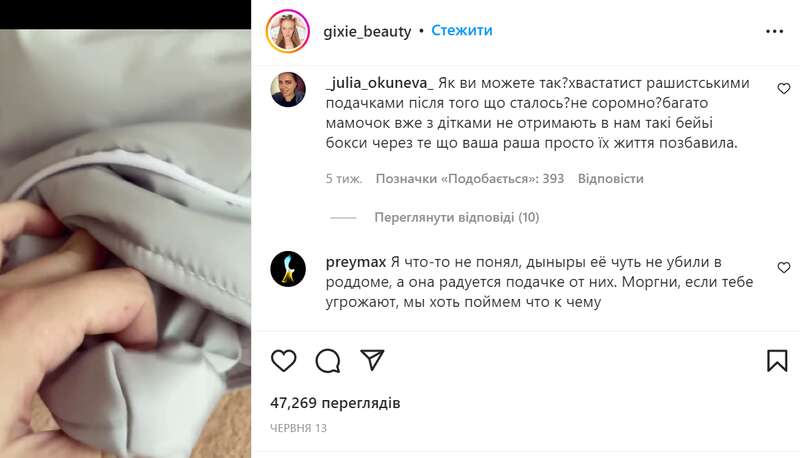This screenshot has height=458, width=800.
Task: Open gixie_beauty username link
Action: coord(367,32)
